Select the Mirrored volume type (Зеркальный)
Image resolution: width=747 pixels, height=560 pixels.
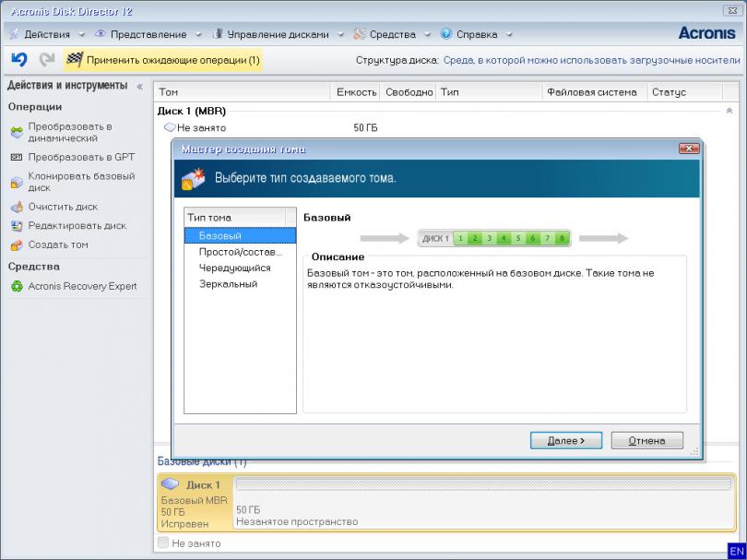point(228,284)
